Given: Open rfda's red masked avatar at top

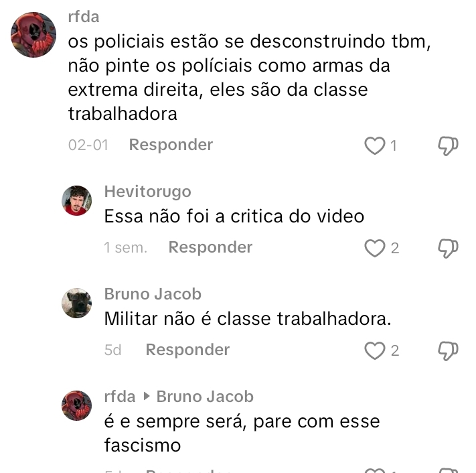Looking at the screenshot, I should pos(33,35).
